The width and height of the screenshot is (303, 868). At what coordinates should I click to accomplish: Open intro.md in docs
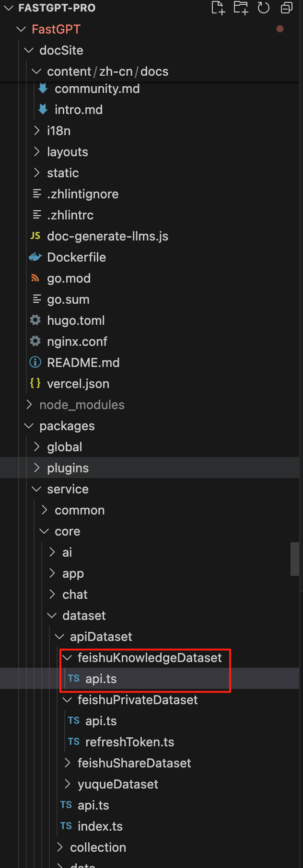pyautogui.click(x=78, y=110)
